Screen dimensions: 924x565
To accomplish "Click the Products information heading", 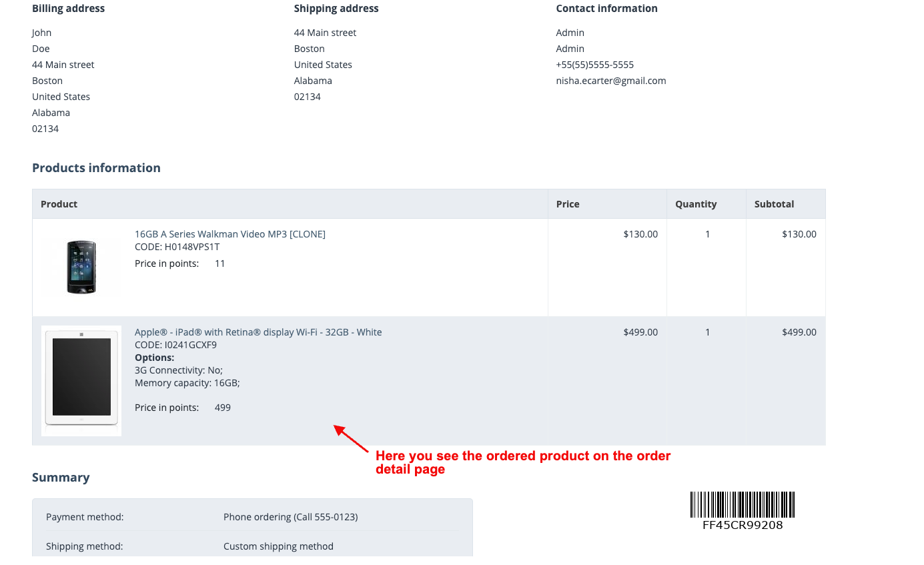I will click(x=96, y=168).
